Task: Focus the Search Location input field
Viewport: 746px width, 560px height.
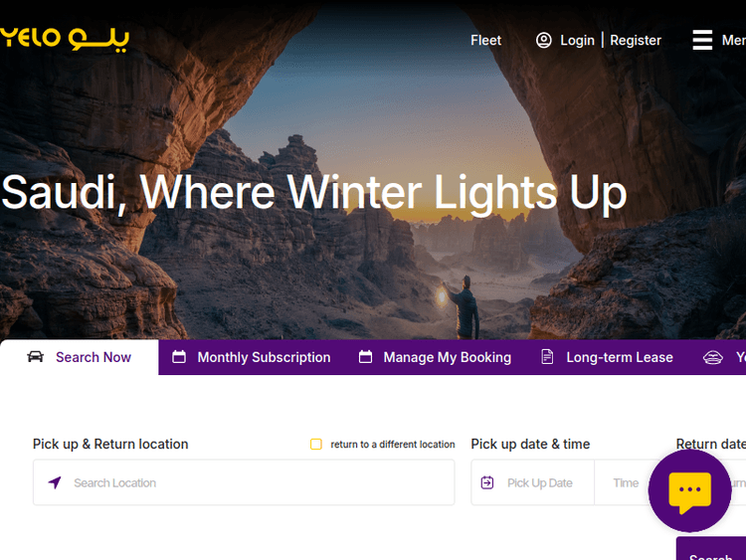Action: (x=244, y=482)
